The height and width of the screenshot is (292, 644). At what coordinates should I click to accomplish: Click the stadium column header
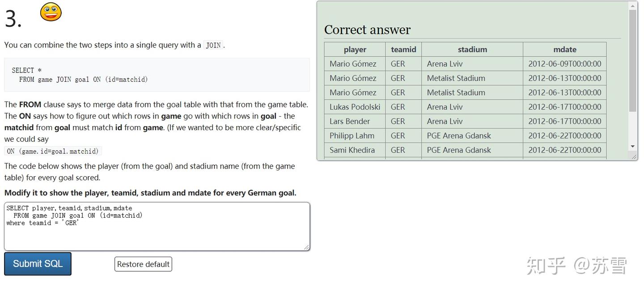(x=472, y=50)
